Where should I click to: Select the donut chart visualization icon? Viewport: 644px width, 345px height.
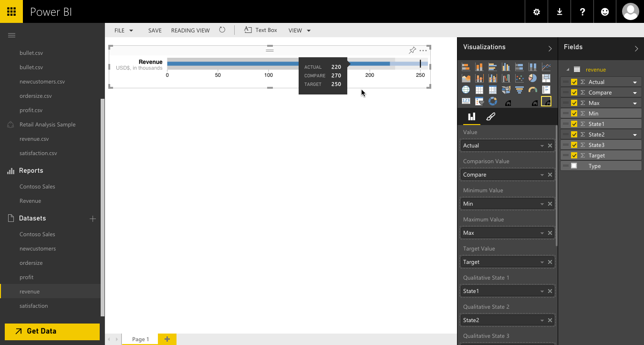point(493,101)
